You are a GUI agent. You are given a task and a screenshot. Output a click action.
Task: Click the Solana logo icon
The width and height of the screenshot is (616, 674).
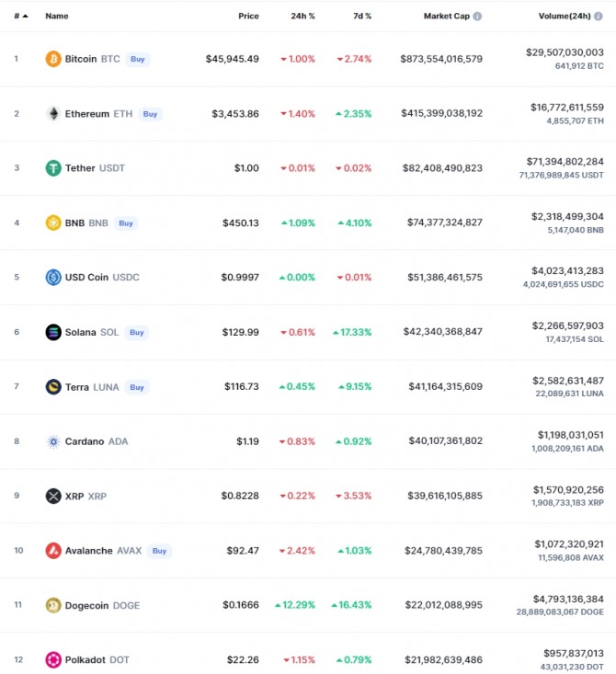coord(53,332)
